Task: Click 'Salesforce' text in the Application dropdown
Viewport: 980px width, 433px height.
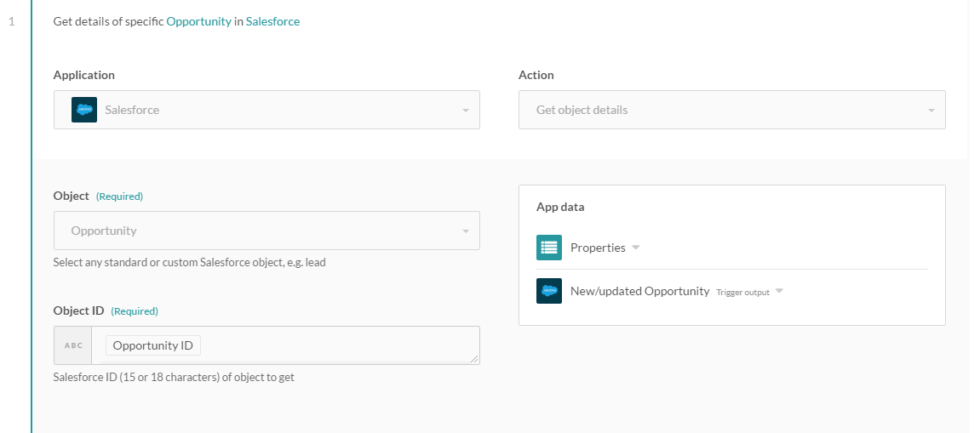Action: (x=132, y=110)
